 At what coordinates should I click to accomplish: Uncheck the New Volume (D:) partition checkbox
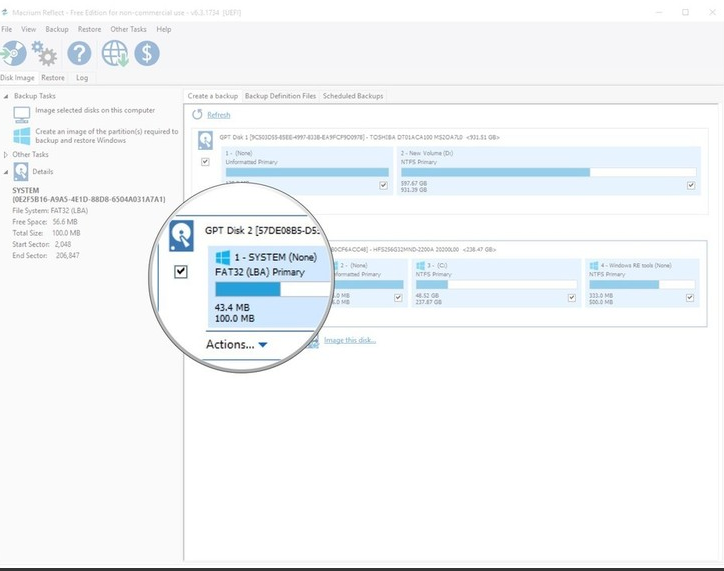tap(691, 185)
